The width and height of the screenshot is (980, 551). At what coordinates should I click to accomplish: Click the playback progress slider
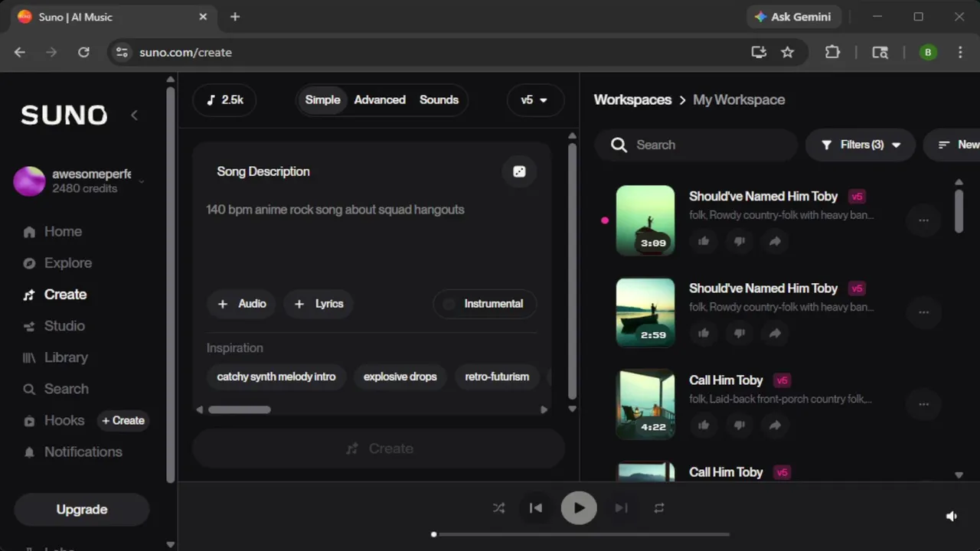coord(581,534)
